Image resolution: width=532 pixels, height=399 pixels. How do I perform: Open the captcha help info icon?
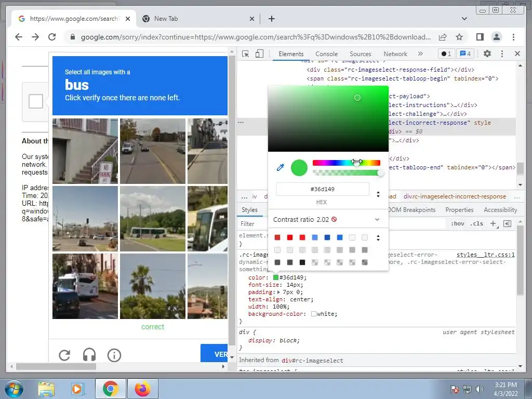(x=114, y=355)
